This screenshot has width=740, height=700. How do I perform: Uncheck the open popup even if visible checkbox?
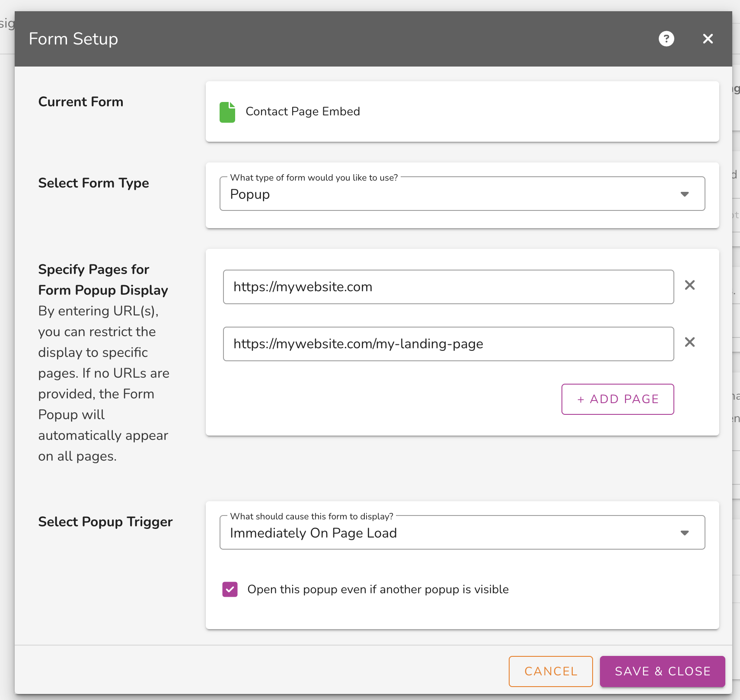230,589
